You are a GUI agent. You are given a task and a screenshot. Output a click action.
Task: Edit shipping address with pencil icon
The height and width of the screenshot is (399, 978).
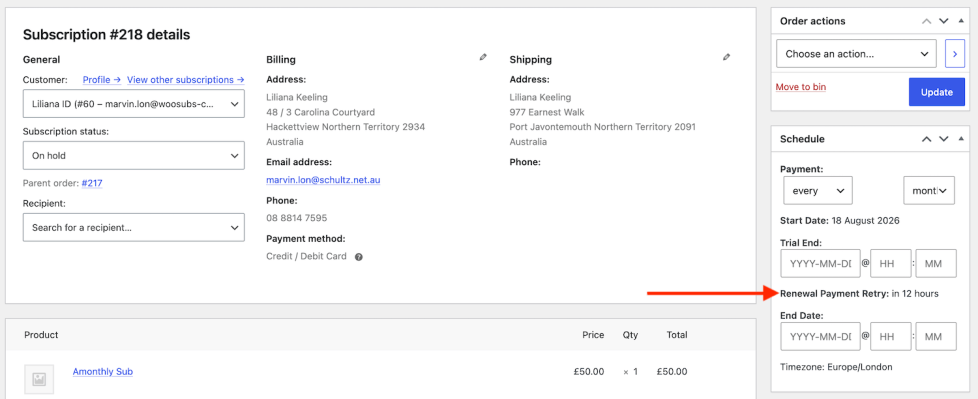[726, 57]
